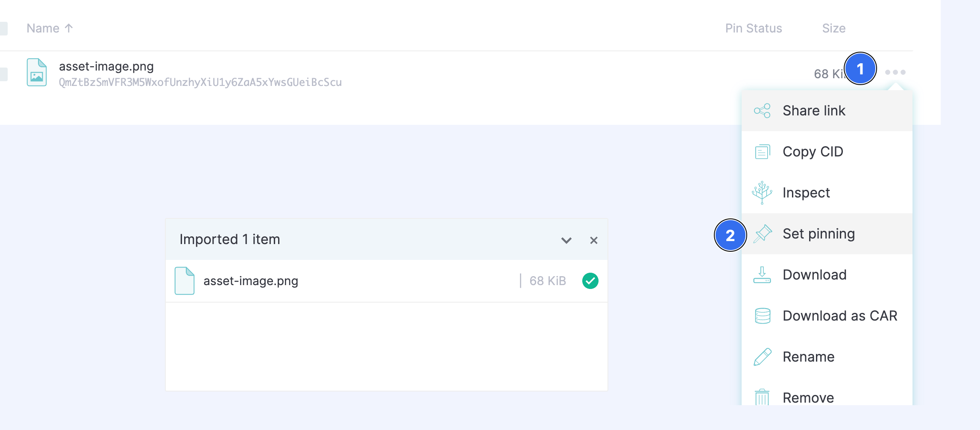Click the Copy CID clipboard icon
980x430 pixels.
pyautogui.click(x=762, y=152)
